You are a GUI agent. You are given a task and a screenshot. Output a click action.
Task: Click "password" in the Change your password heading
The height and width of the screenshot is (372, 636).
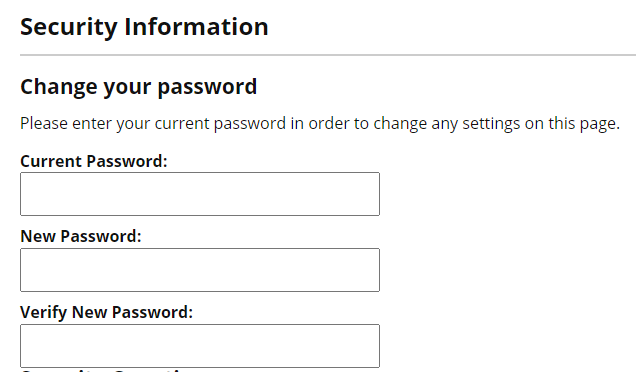[x=207, y=88]
